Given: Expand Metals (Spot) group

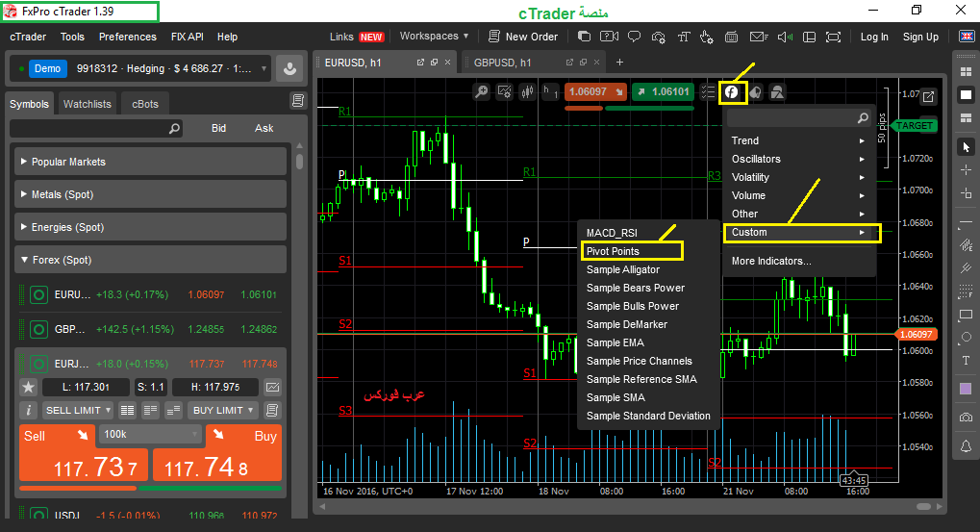Looking at the screenshot, I should coord(150,194).
